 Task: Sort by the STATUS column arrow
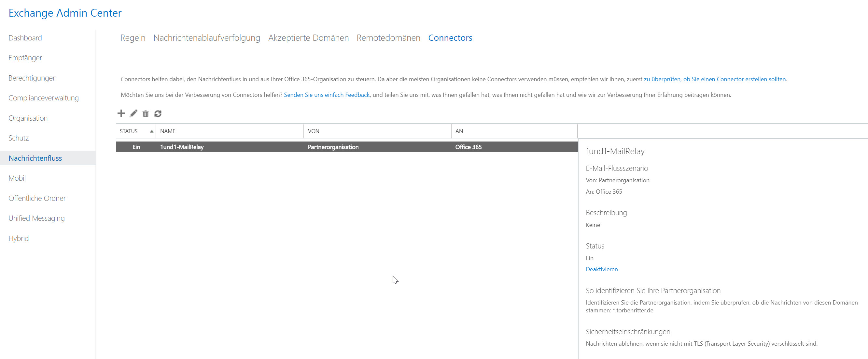coord(152,131)
